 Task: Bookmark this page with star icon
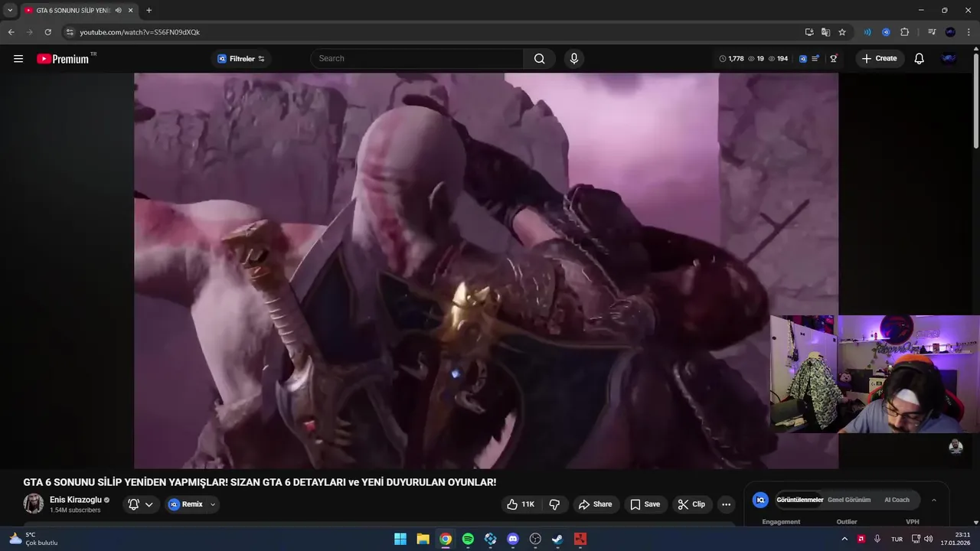842,32
